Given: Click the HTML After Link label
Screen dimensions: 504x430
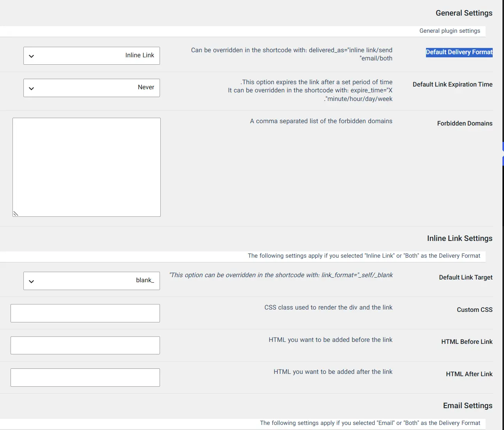Looking at the screenshot, I should tap(469, 374).
